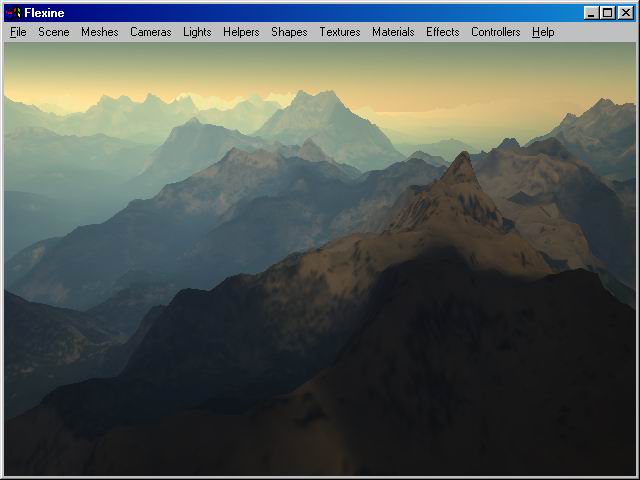
Task: Minimize the Flexine window
Action: click(x=591, y=13)
